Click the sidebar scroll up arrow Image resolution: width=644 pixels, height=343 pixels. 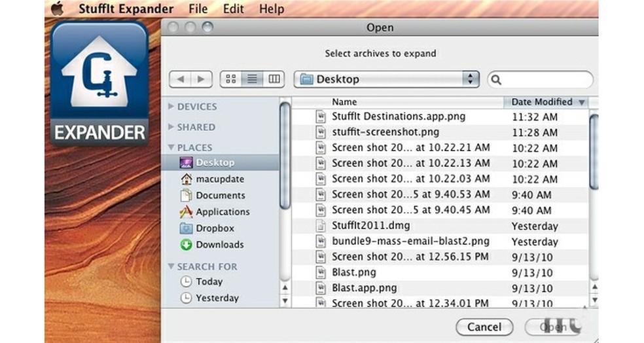(x=285, y=287)
